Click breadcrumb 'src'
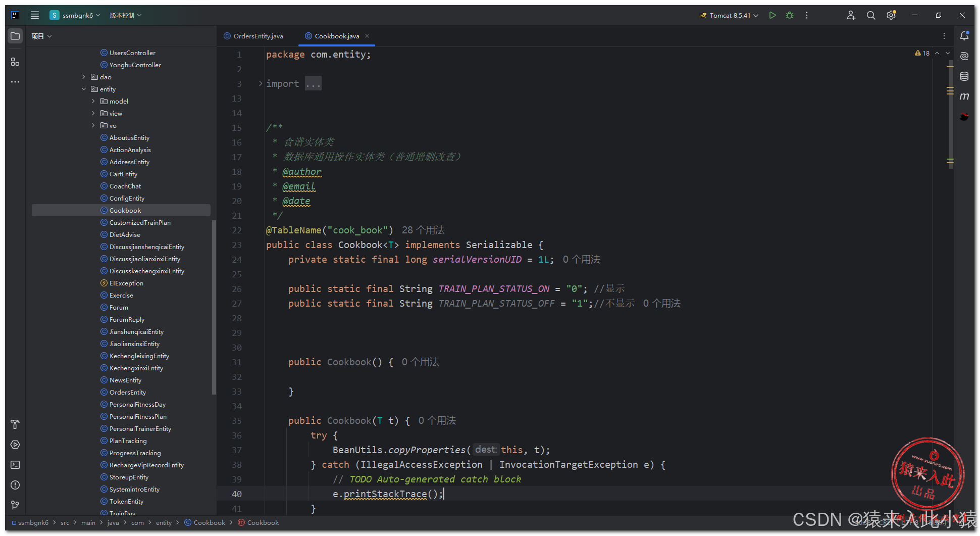 coord(65,522)
